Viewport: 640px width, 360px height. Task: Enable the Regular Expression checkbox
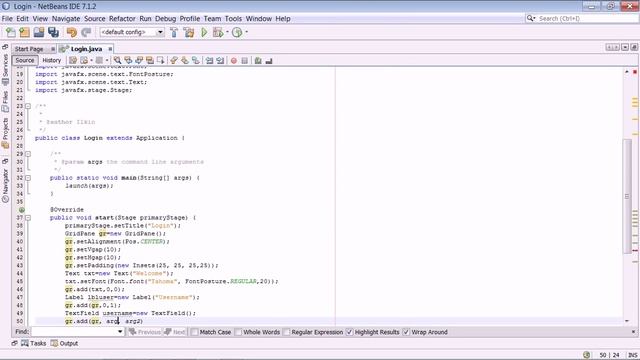click(287, 332)
